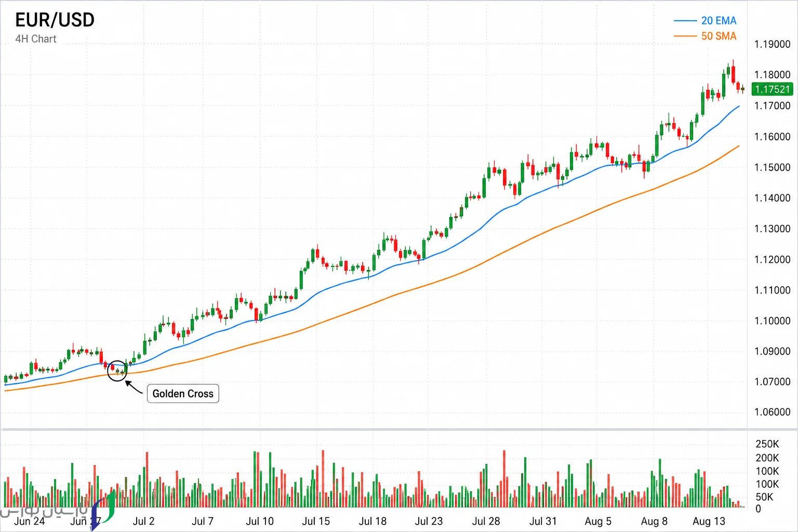The image size is (798, 532).
Task: Click the 1.12000 price axis label
Action: 772,259
